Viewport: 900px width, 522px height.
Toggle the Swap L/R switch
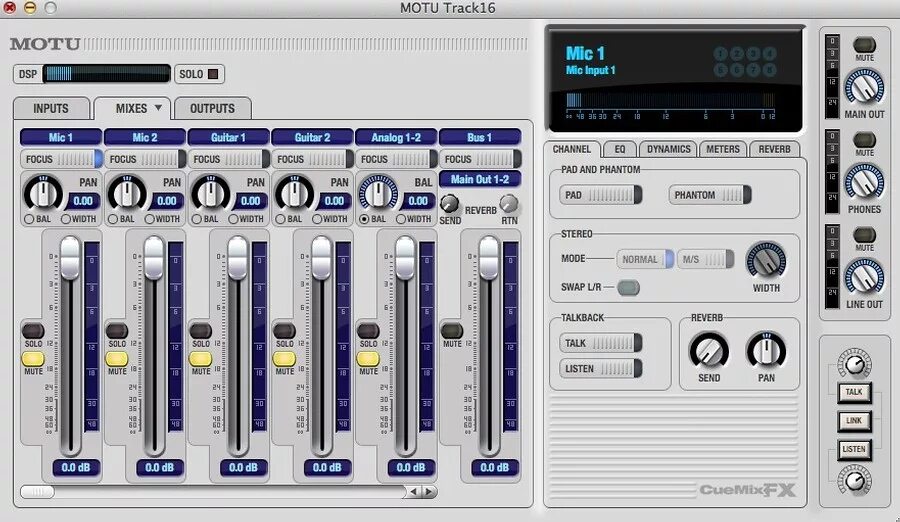[628, 287]
